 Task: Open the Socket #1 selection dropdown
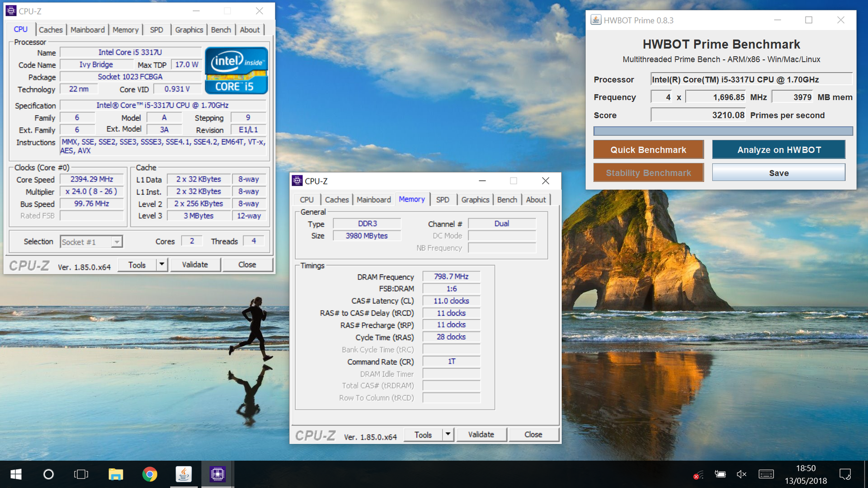pyautogui.click(x=91, y=242)
